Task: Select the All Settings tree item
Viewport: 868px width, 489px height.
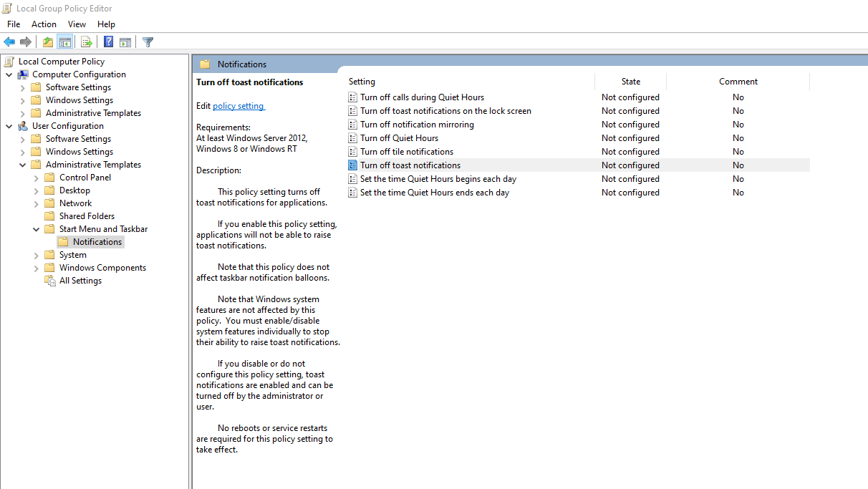Action: 80,281
